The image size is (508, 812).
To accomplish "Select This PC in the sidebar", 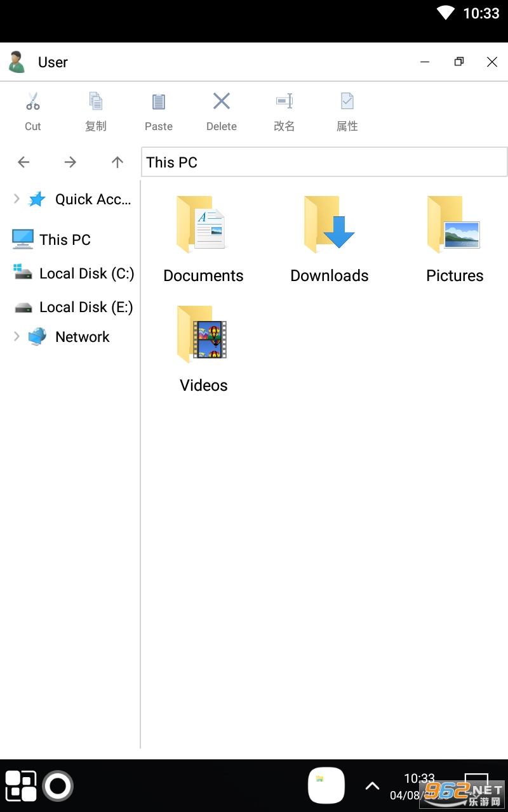I will pos(64,240).
